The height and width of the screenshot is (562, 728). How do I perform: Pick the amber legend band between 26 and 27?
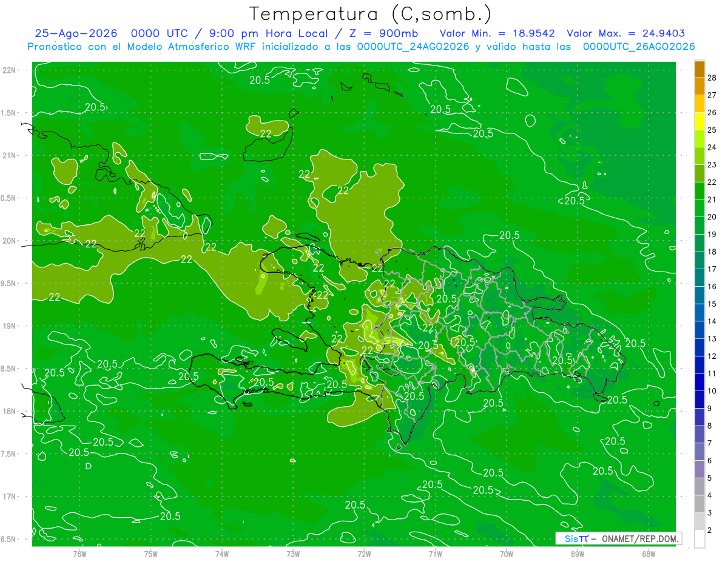tap(699, 104)
